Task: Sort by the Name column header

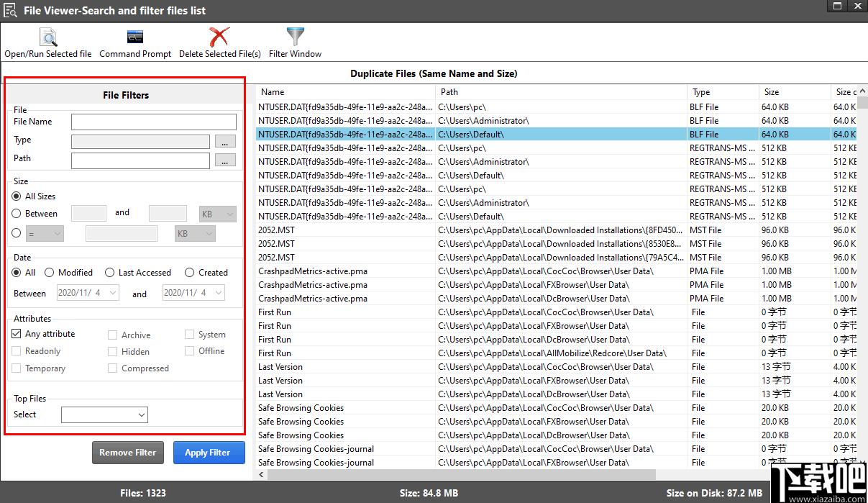Action: click(x=346, y=92)
